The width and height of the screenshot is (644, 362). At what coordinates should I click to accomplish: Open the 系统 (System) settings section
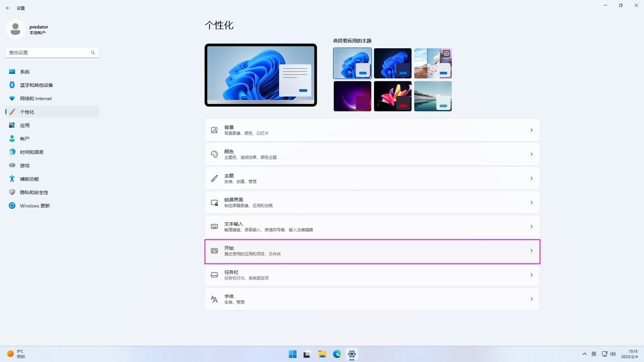[x=24, y=71]
